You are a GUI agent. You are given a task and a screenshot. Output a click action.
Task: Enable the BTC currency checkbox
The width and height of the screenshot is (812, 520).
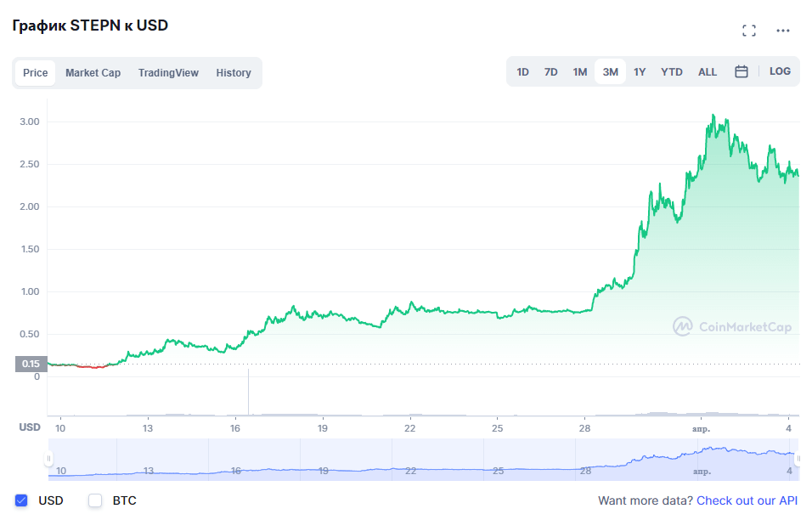click(x=96, y=500)
